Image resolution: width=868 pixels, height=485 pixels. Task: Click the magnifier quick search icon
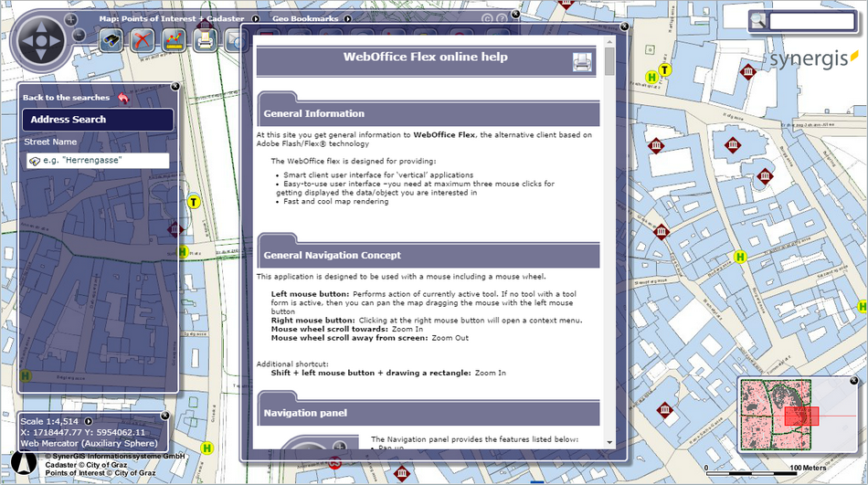click(x=757, y=21)
